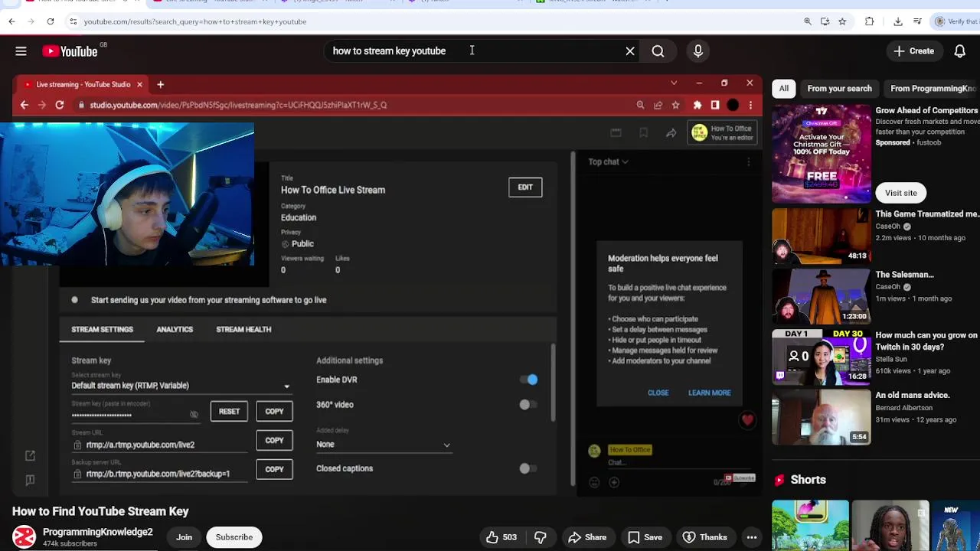
Task: Copy the Stream URL rtmp://a.rtmp
Action: [274, 440]
